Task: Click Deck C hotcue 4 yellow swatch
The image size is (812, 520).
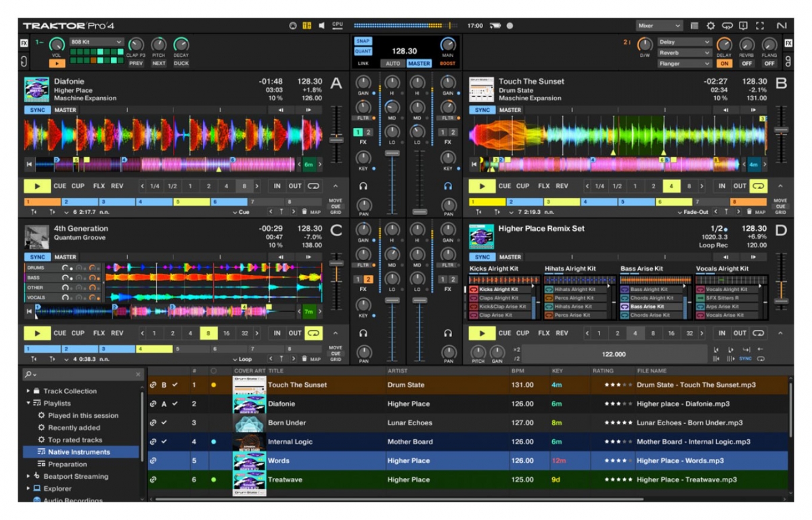Action: tap(154, 349)
